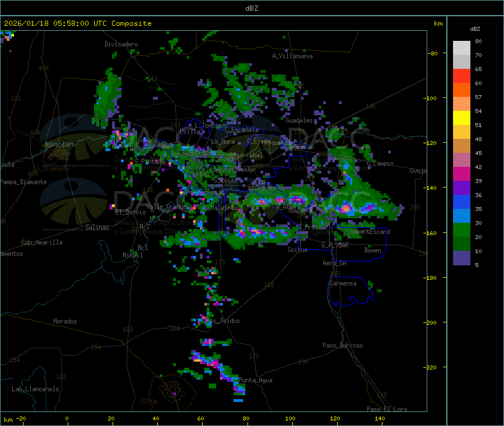Click the Pampa_Diamante place label
Screen dimensions: 504x426
coord(24,182)
